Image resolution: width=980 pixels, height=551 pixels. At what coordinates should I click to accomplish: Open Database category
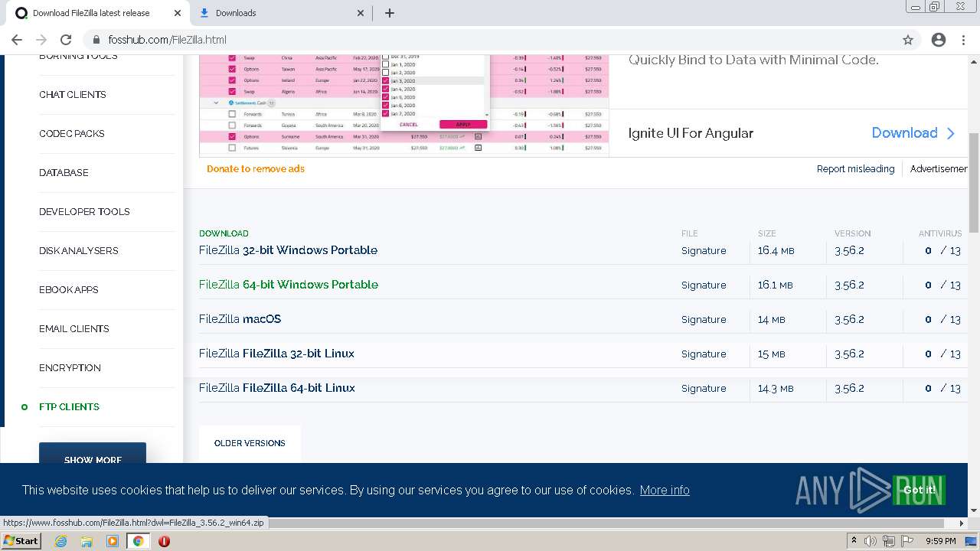coord(64,173)
